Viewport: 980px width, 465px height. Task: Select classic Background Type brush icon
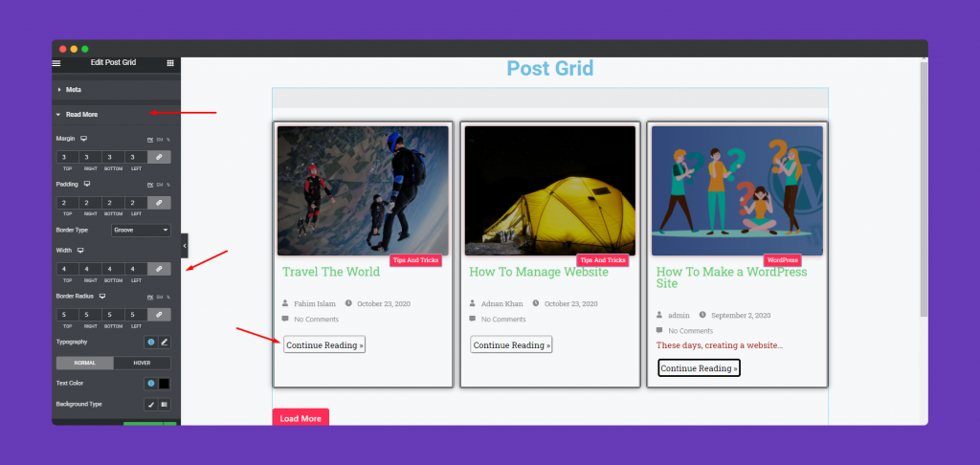click(x=150, y=405)
